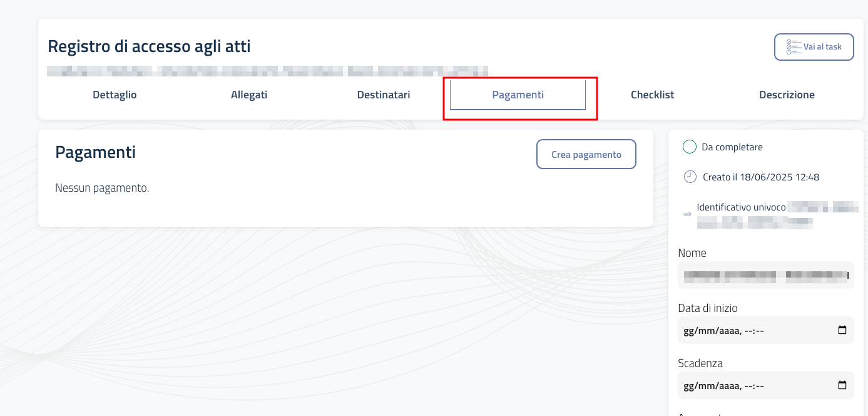This screenshot has width=868, height=416.
Task: View the Checklist tab
Action: coord(652,95)
